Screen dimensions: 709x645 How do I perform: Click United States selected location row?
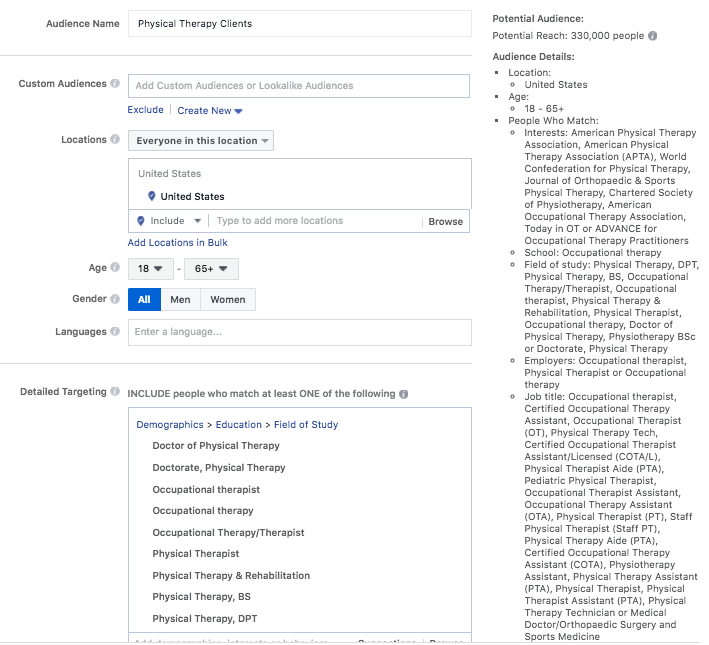click(300, 196)
